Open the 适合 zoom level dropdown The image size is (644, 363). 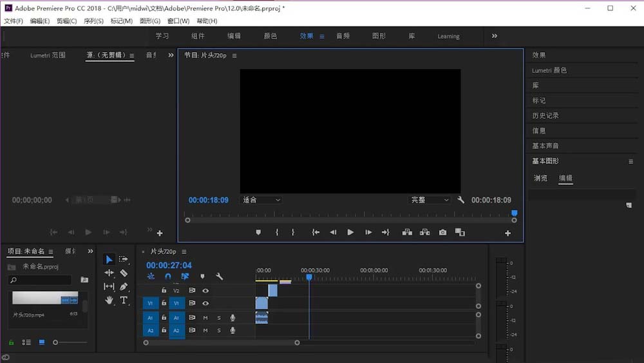point(261,200)
